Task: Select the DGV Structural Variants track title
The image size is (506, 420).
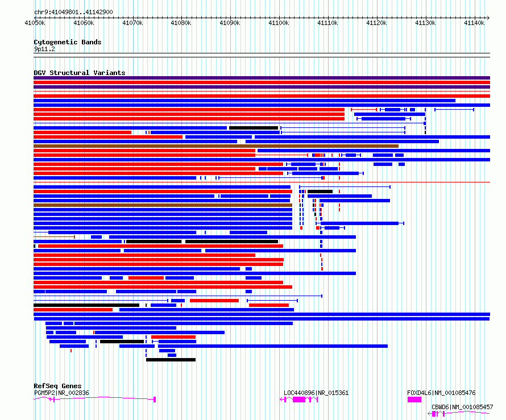Action: 80,73
